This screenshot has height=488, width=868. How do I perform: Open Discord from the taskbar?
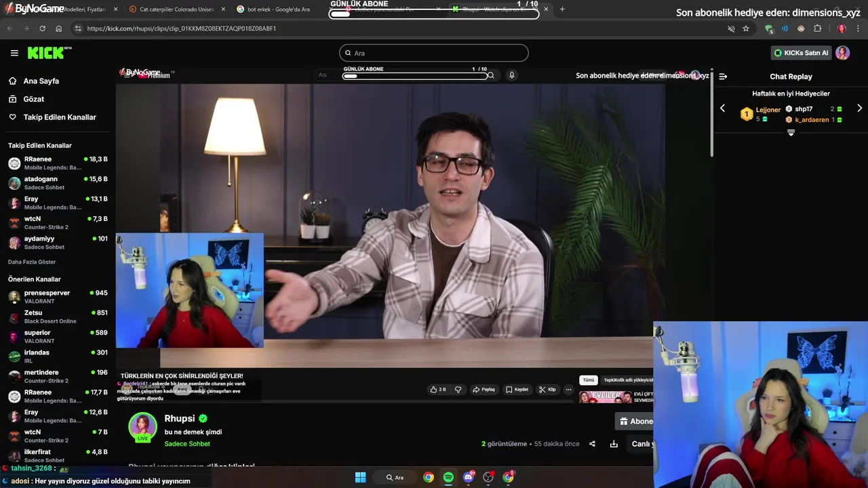tap(469, 477)
